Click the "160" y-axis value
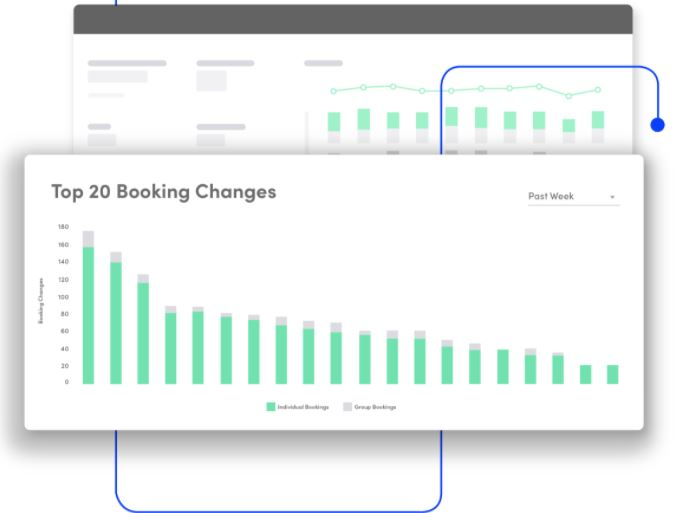The width and height of the screenshot is (686, 513). click(x=63, y=244)
